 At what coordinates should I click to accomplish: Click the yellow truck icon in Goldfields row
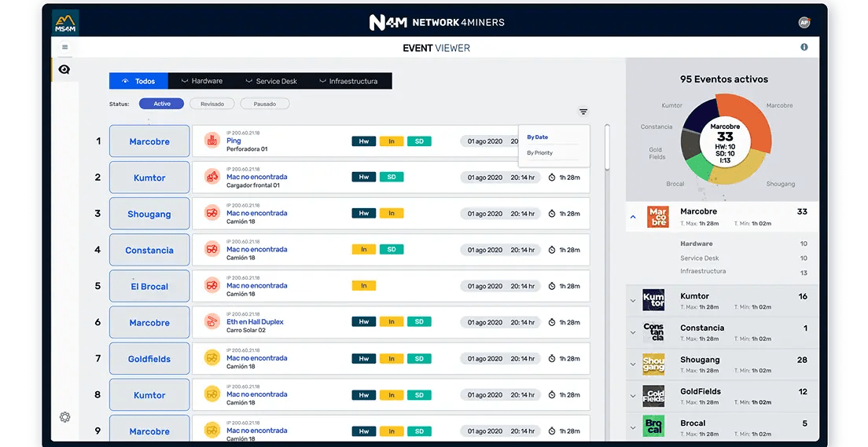pyautogui.click(x=212, y=358)
